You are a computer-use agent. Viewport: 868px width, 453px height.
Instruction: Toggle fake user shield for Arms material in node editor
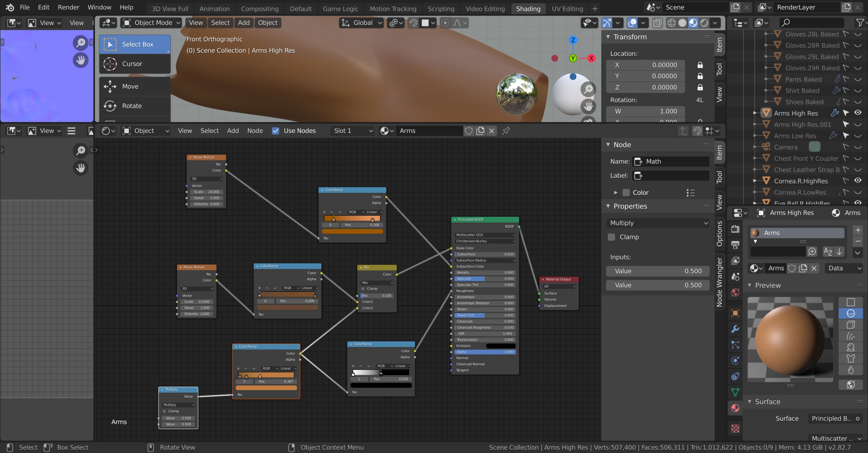click(468, 131)
